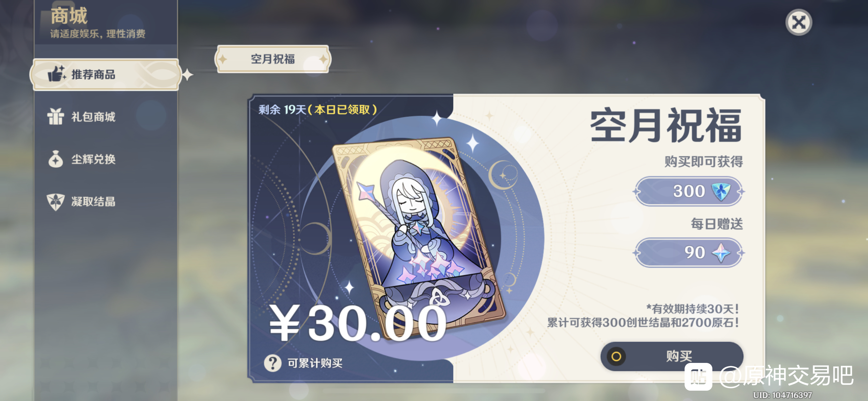This screenshot has height=401, width=868.
Task: Click the 凝取结晶 crystal icon
Action: click(56, 202)
